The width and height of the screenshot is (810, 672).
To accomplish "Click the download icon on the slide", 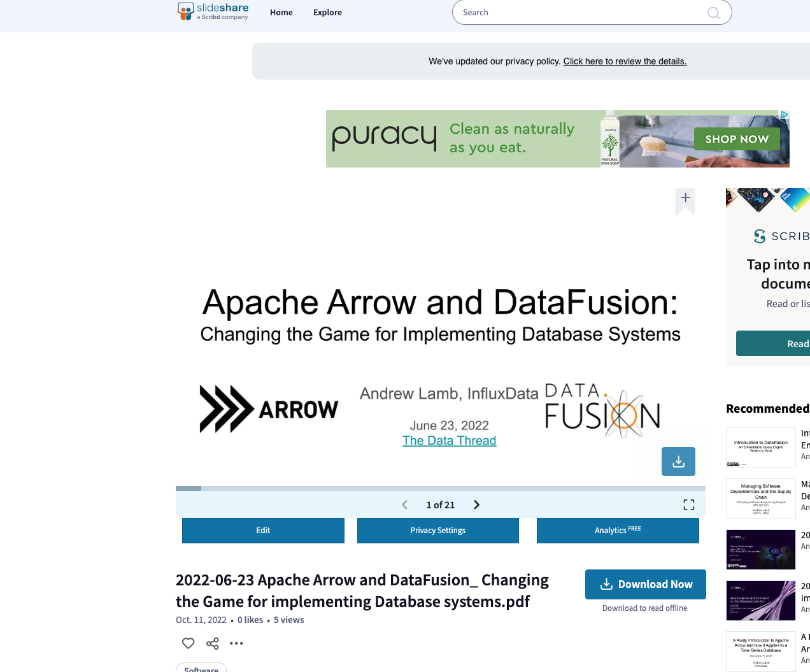I will 678,461.
